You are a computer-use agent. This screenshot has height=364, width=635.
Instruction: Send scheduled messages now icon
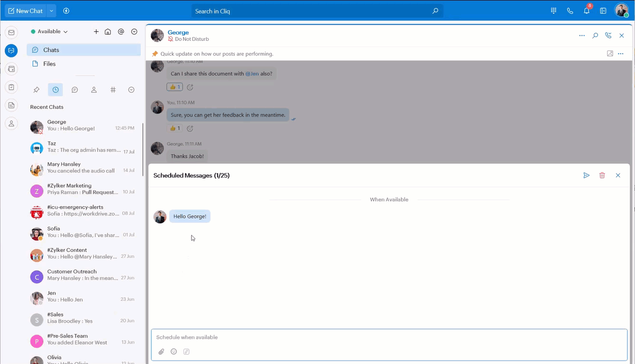pyautogui.click(x=587, y=175)
